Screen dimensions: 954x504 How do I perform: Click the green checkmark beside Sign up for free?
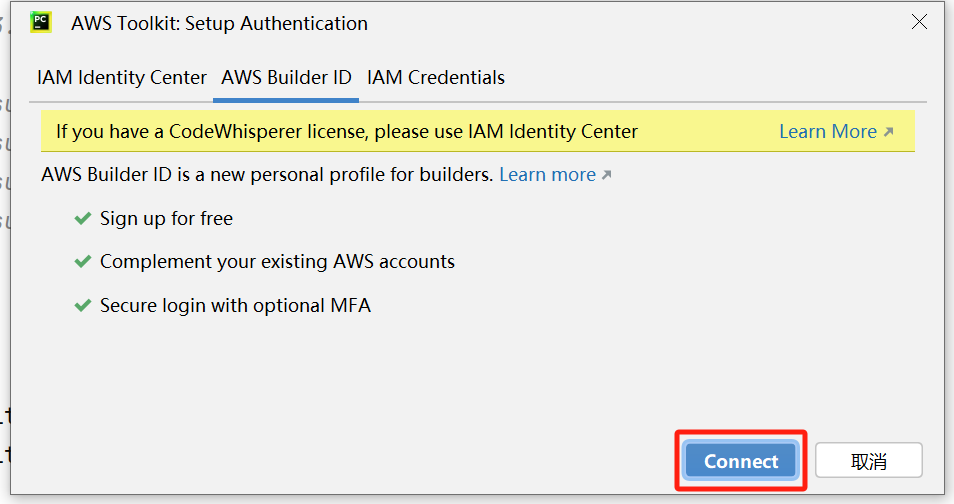point(83,218)
